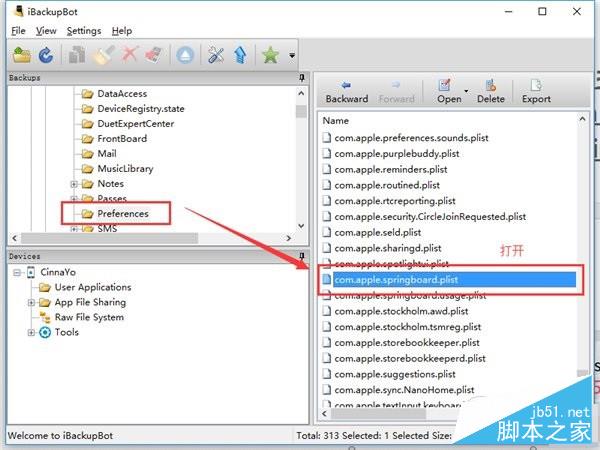The image size is (600, 450).
Task: Select com.apple.storebookkeeper.plist file
Action: tap(407, 342)
